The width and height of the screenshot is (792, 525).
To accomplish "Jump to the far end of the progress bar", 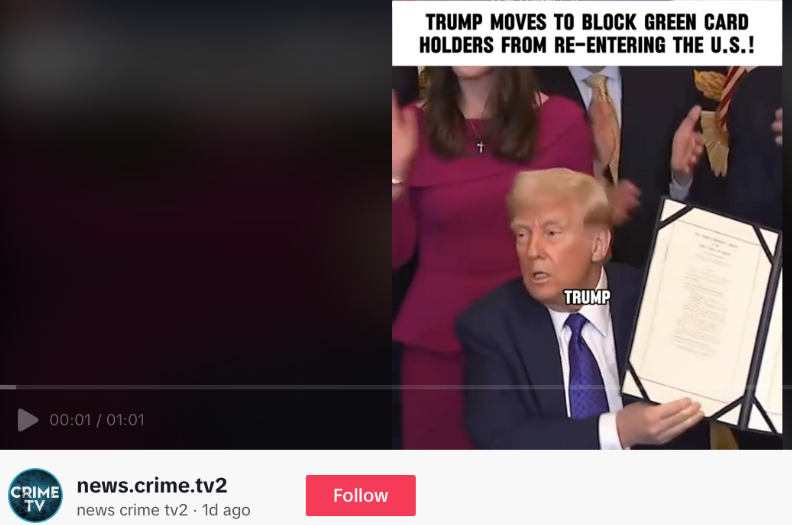I will pos(788,388).
